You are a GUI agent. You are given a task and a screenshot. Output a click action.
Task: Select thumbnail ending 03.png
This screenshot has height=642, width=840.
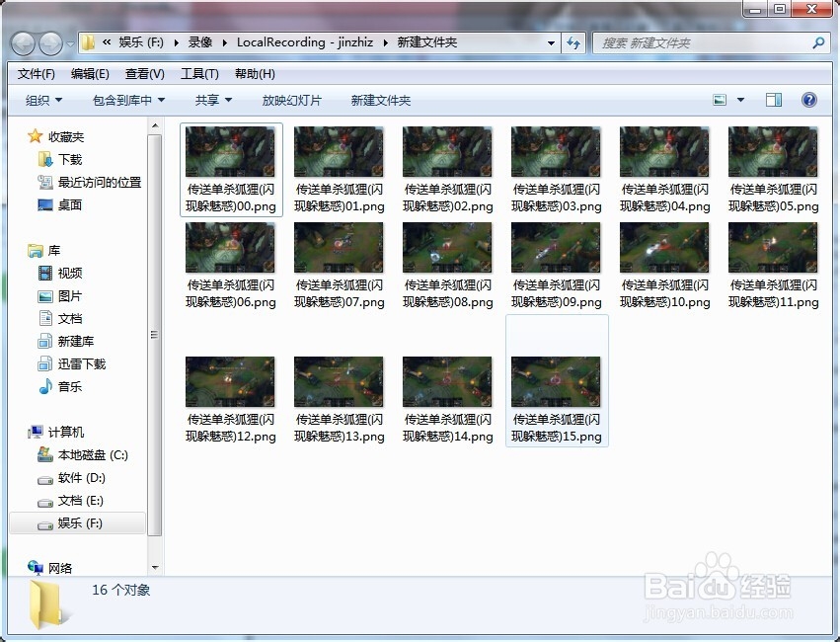pyautogui.click(x=556, y=152)
